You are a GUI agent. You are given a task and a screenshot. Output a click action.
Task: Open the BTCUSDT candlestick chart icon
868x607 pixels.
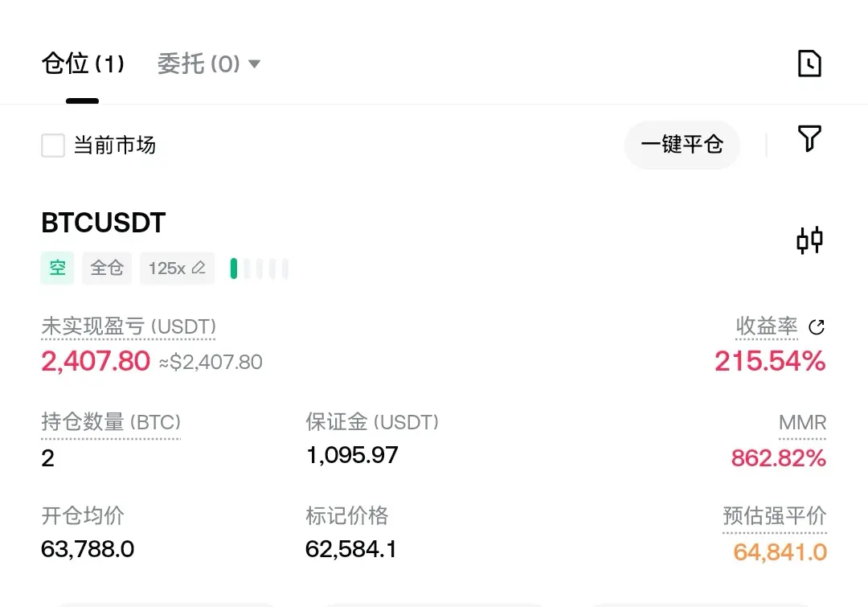(809, 240)
